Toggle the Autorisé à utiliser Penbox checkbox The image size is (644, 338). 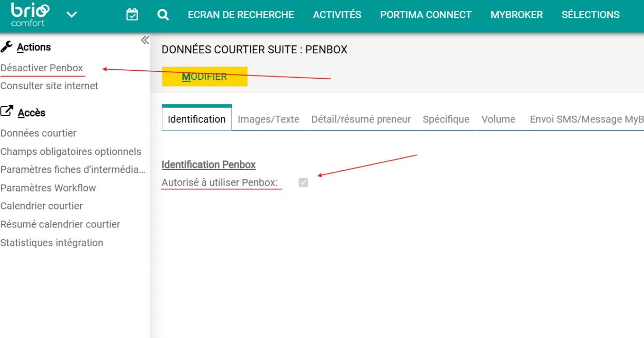pos(303,182)
